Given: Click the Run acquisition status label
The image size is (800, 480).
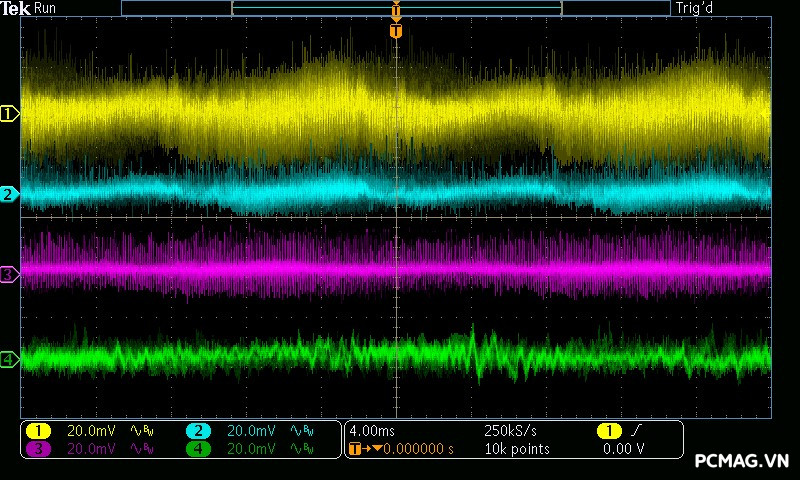Looking at the screenshot, I should [x=46, y=8].
